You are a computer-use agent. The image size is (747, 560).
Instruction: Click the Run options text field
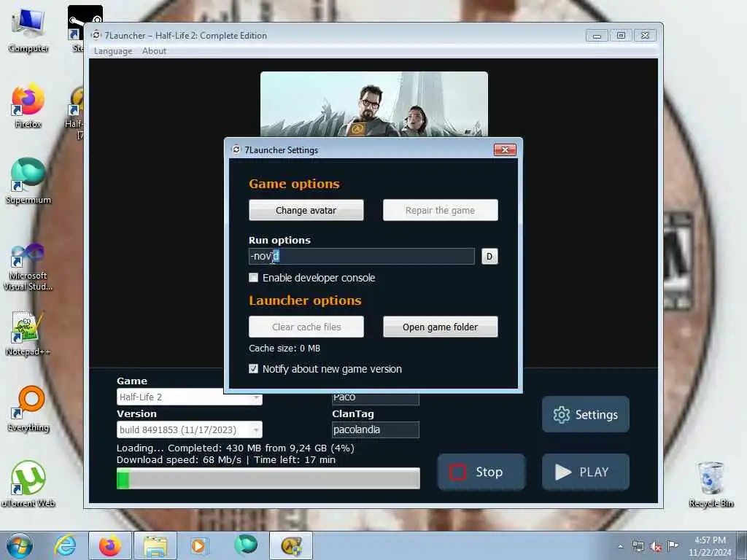pyautogui.click(x=362, y=256)
